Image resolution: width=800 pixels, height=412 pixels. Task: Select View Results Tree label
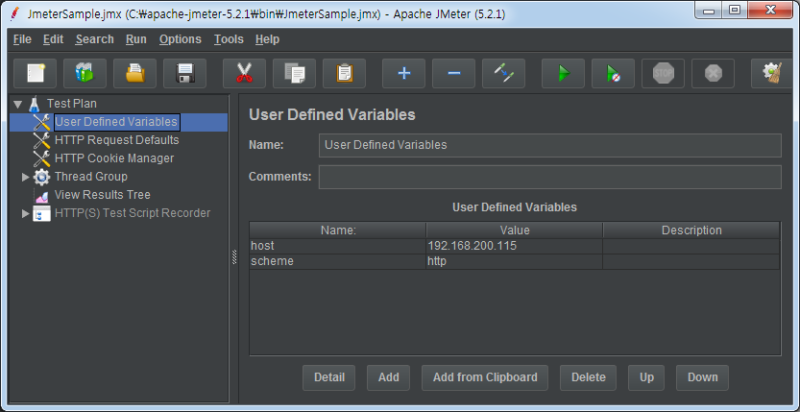click(x=102, y=195)
